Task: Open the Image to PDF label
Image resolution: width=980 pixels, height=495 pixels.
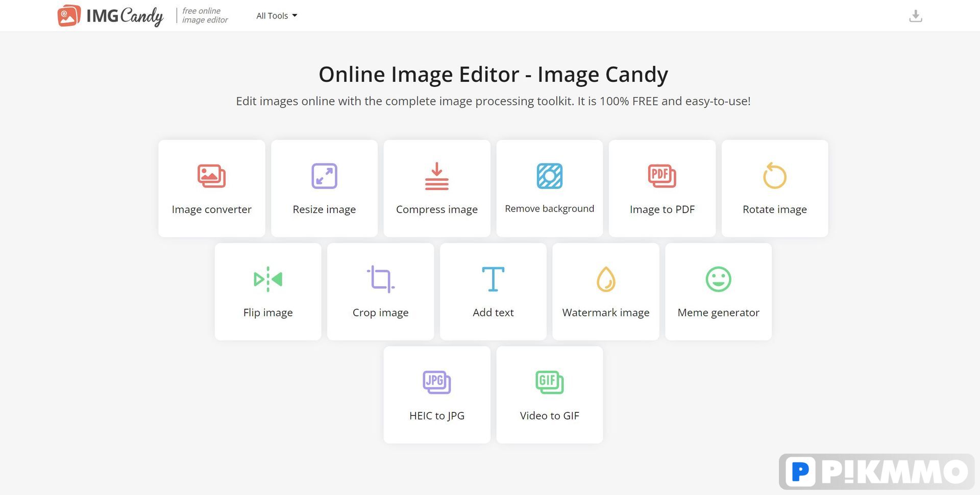Action: tap(662, 209)
